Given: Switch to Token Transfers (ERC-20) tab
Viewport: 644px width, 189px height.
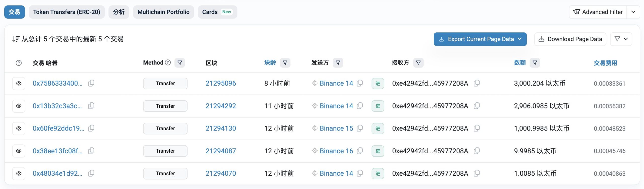Looking at the screenshot, I should (x=67, y=12).
